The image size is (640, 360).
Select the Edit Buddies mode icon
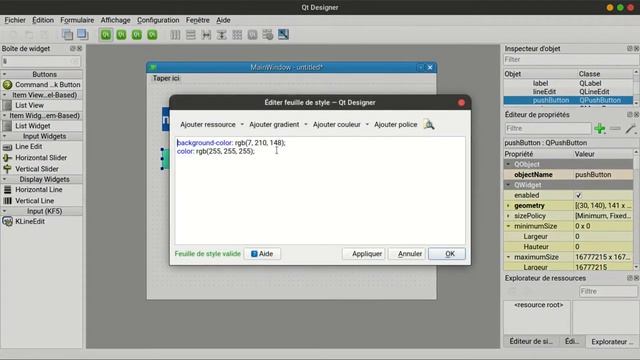(x=137, y=35)
